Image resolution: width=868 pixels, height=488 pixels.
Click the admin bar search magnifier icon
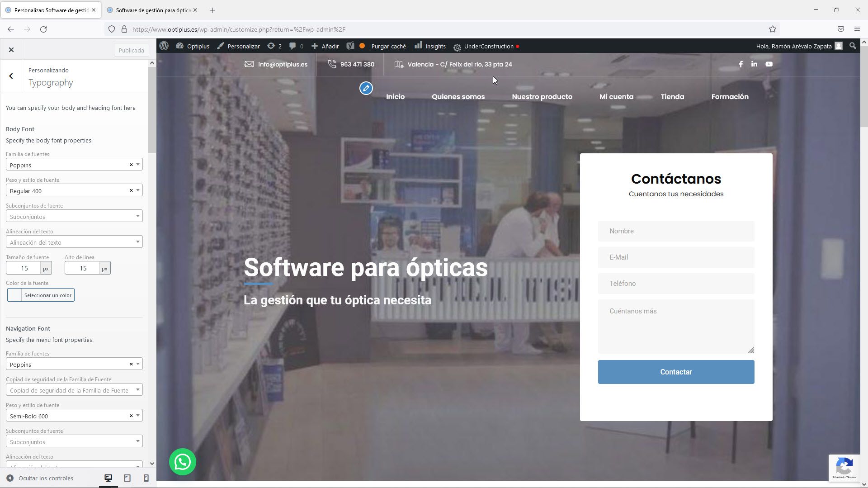tap(853, 46)
